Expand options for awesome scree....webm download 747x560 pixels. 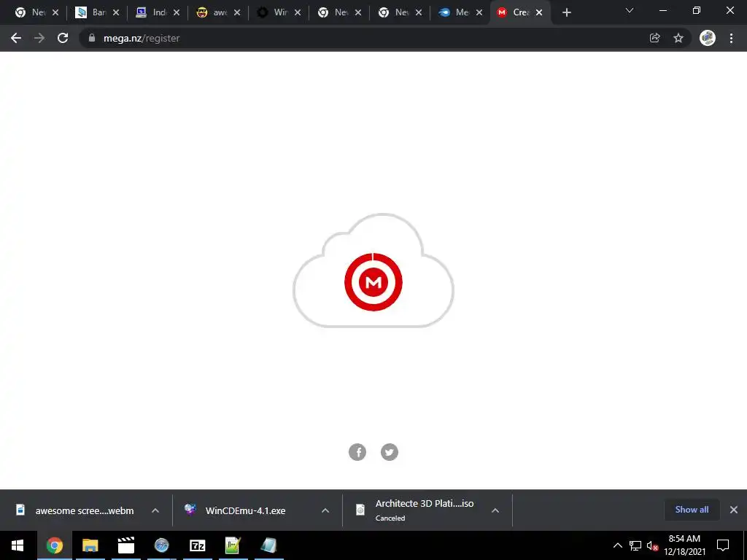click(x=155, y=510)
